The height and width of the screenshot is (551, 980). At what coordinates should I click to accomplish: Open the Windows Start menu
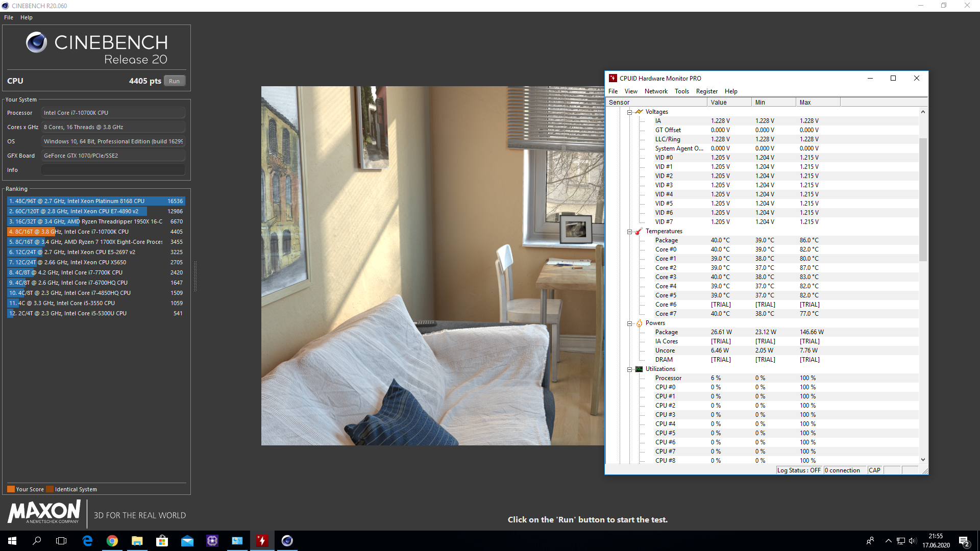12,541
